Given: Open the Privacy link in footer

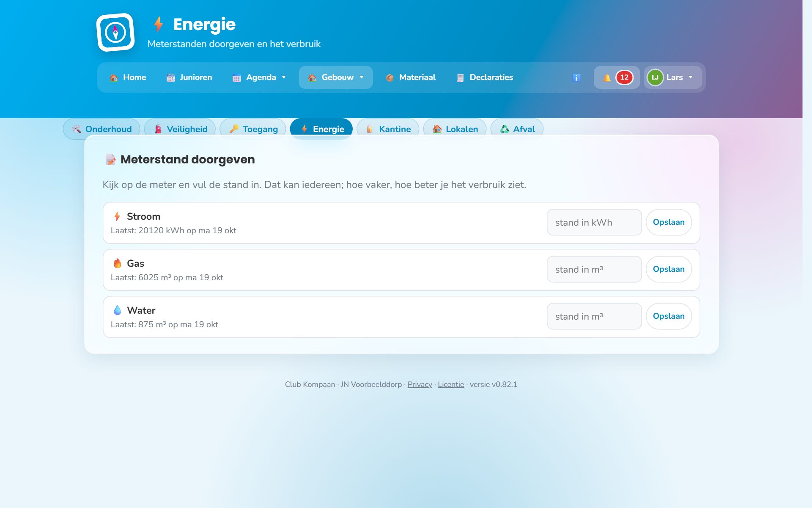Looking at the screenshot, I should pyautogui.click(x=420, y=384).
